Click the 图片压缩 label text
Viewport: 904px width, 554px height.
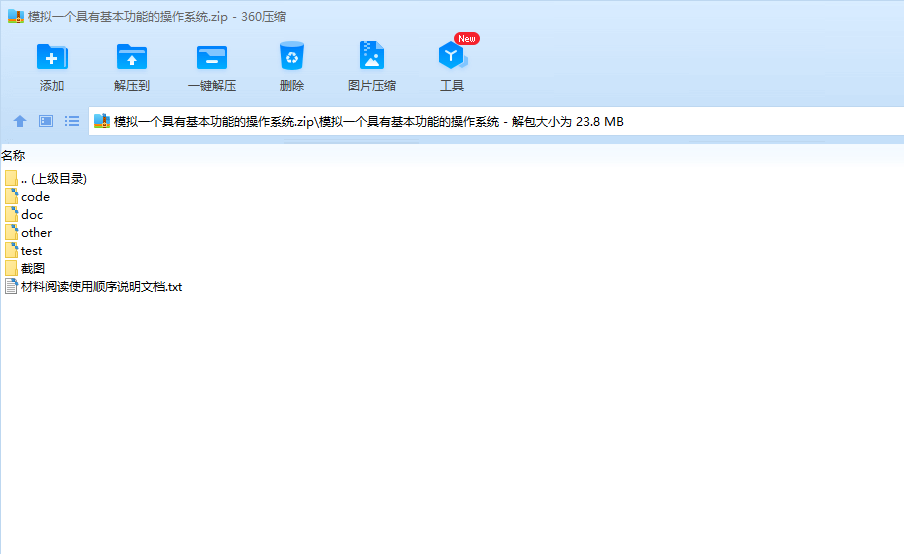coord(372,85)
